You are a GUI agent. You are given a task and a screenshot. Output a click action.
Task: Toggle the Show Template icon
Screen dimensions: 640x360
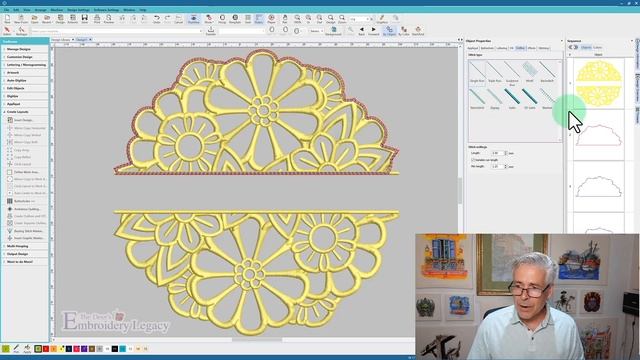(x=235, y=18)
